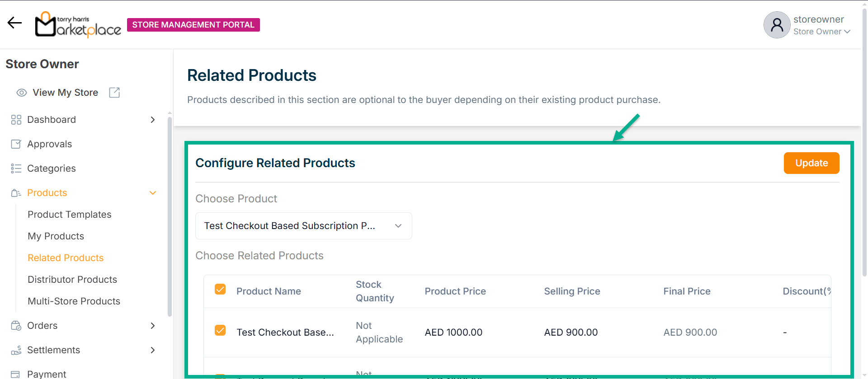
Task: Expand the Dashboard submenu chevron
Action: [153, 120]
